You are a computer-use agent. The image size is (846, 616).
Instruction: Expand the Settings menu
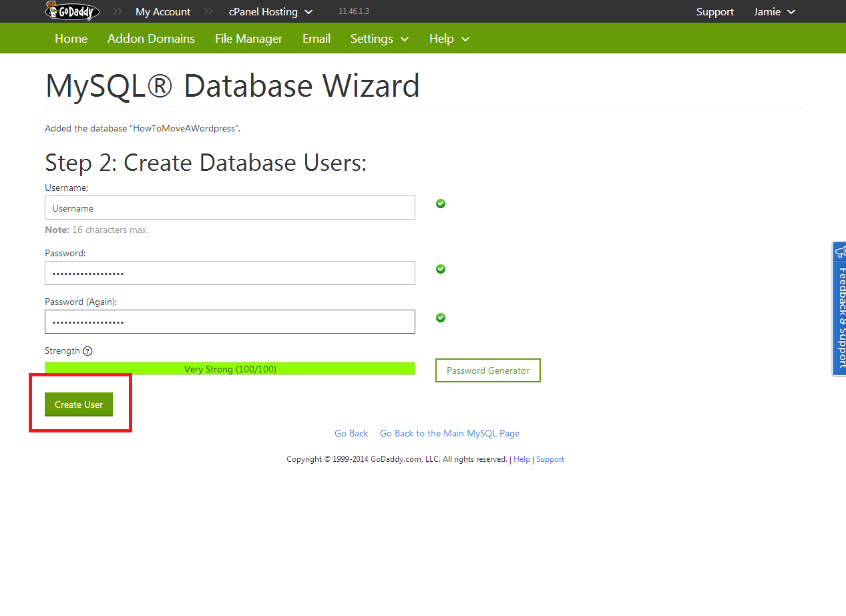coord(379,39)
